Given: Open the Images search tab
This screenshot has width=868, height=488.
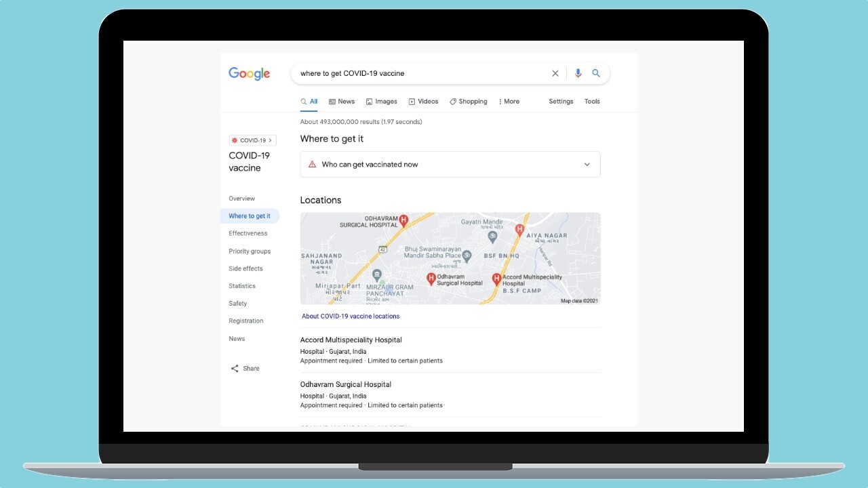Looking at the screenshot, I should (381, 101).
